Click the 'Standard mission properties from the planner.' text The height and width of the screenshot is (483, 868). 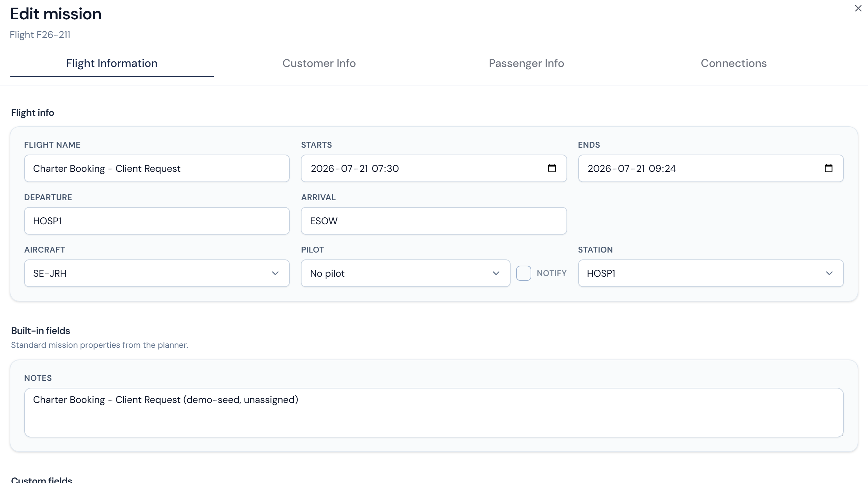point(99,345)
